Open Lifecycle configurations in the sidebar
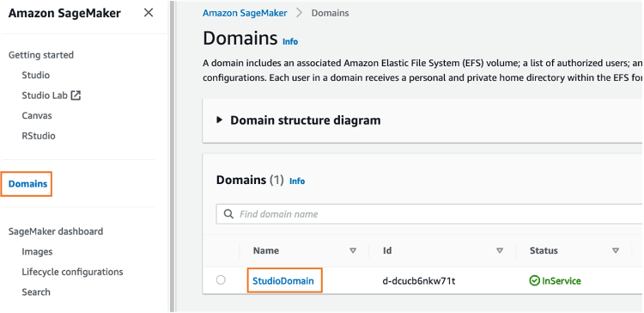Viewport: 644px width, 313px height. coord(72,272)
